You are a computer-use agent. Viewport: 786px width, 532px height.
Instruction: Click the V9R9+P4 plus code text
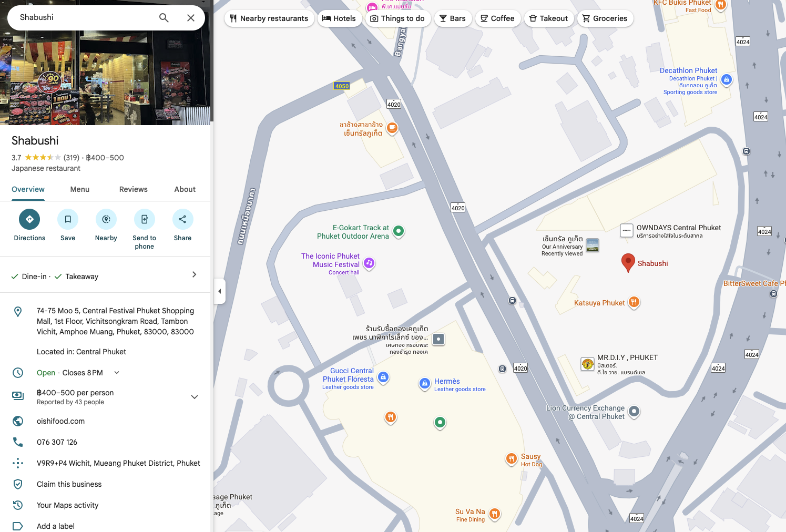tap(118, 463)
